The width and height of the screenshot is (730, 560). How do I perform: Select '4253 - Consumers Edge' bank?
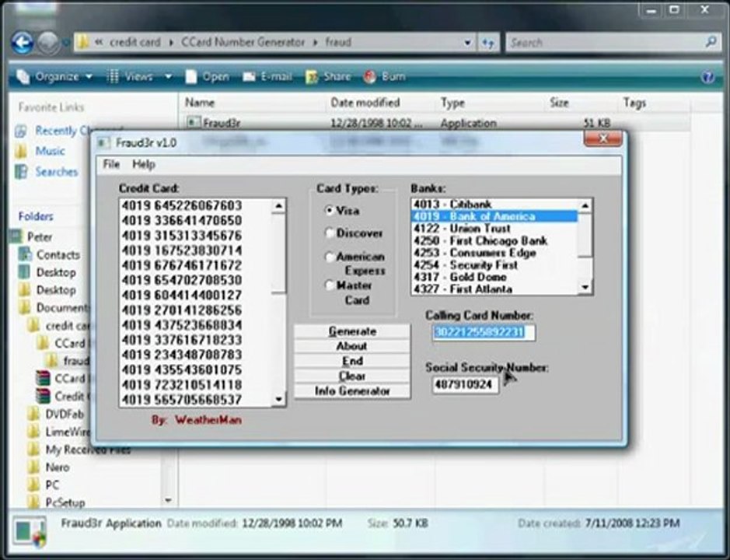click(x=494, y=253)
